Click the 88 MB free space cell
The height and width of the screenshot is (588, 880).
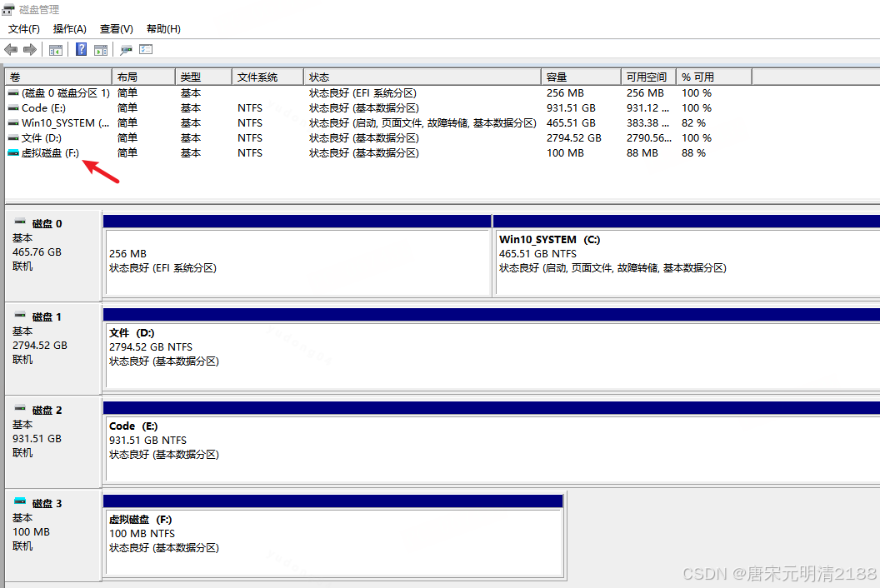tap(642, 152)
